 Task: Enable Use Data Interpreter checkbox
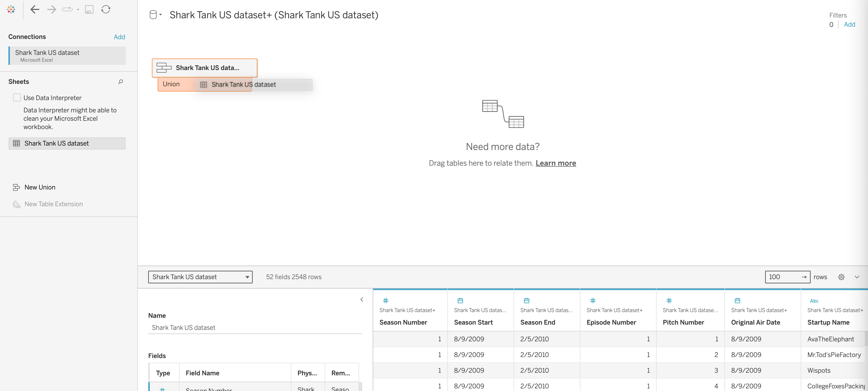coord(17,98)
